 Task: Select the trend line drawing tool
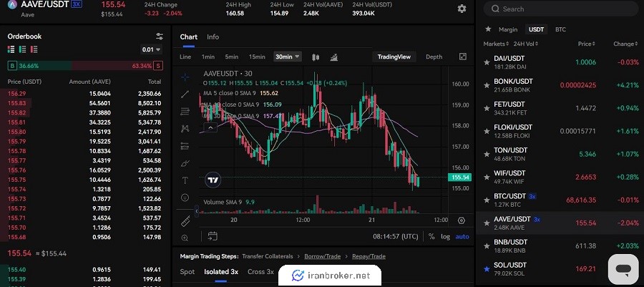tap(185, 94)
